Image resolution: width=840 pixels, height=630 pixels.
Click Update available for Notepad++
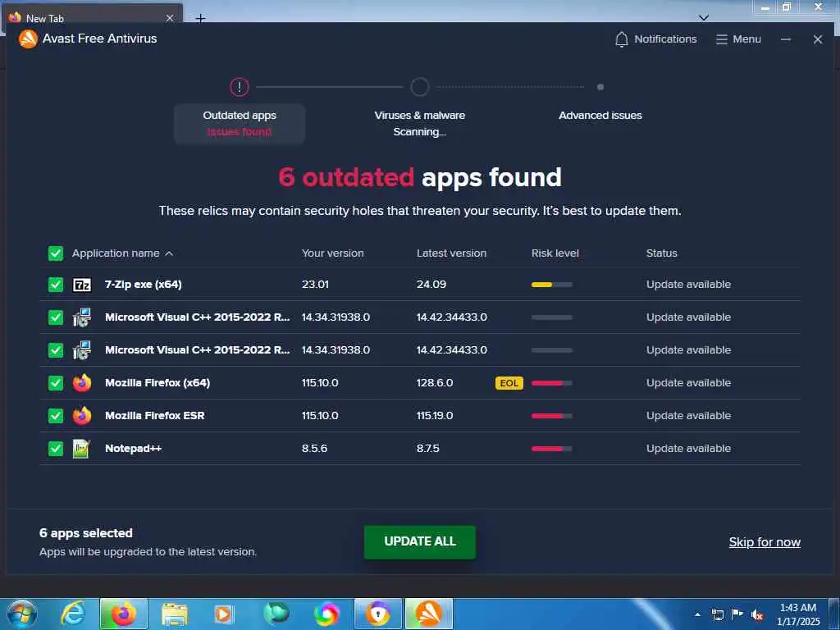point(688,449)
